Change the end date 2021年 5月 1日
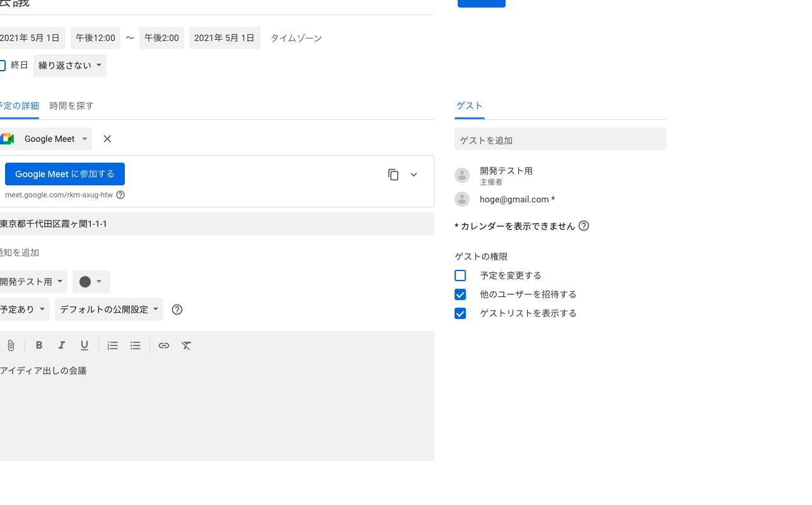 (x=224, y=38)
